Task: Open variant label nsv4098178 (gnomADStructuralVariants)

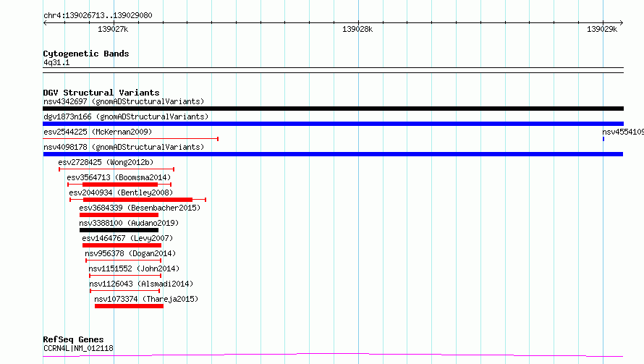Action: [124, 147]
